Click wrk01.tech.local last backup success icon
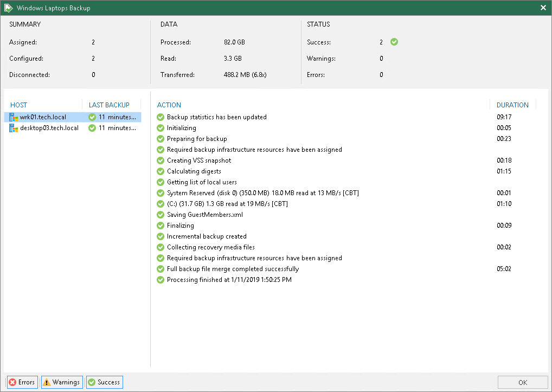 coord(92,117)
